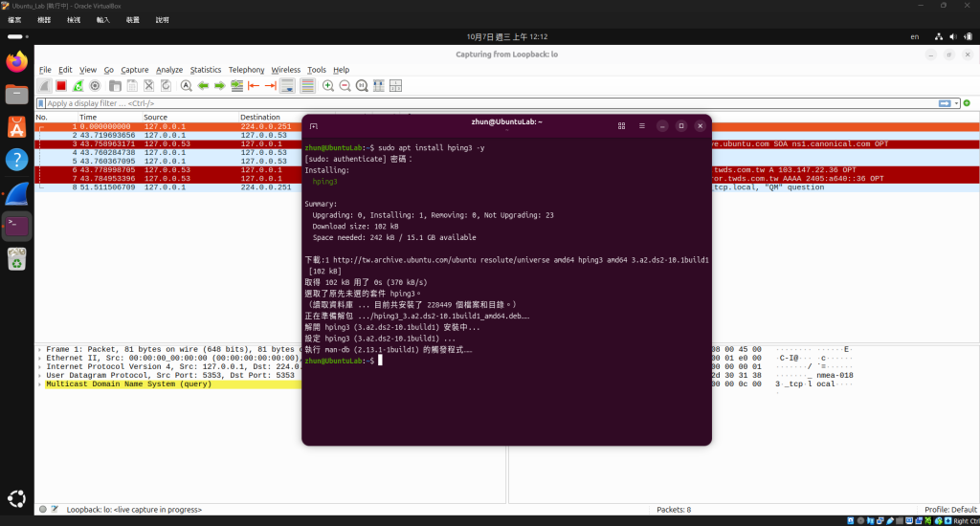The height and width of the screenshot is (526, 980).
Task: Apply display filter arrow button
Action: 945,103
